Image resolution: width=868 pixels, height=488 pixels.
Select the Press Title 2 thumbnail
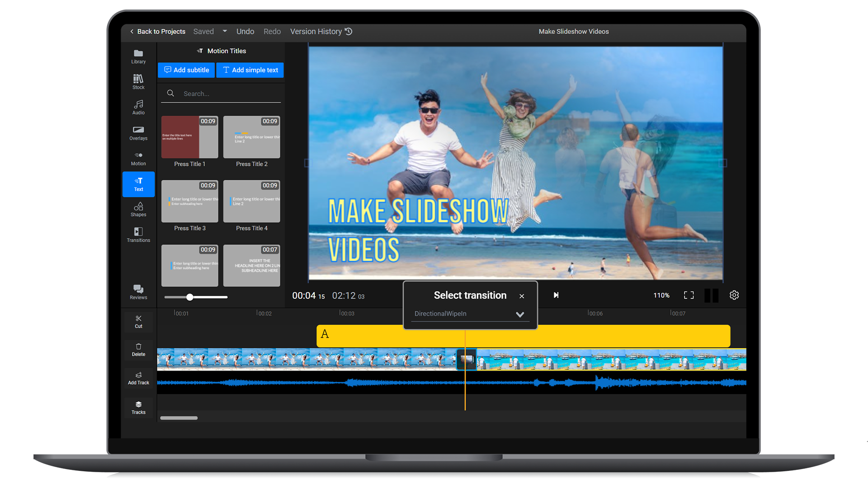point(252,137)
